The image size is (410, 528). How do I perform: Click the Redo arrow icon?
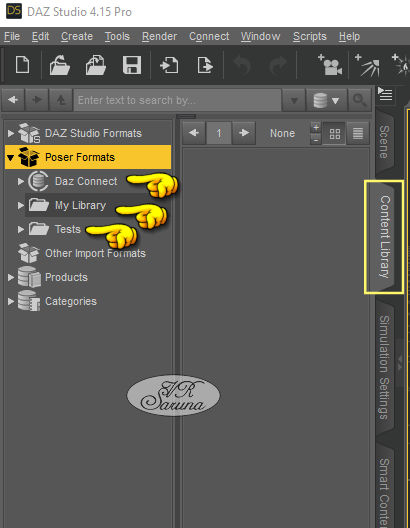(x=278, y=65)
